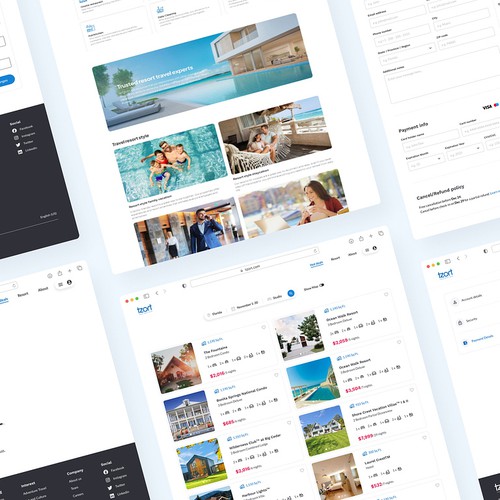Click the Phone number field in checkout form

(x=402, y=36)
